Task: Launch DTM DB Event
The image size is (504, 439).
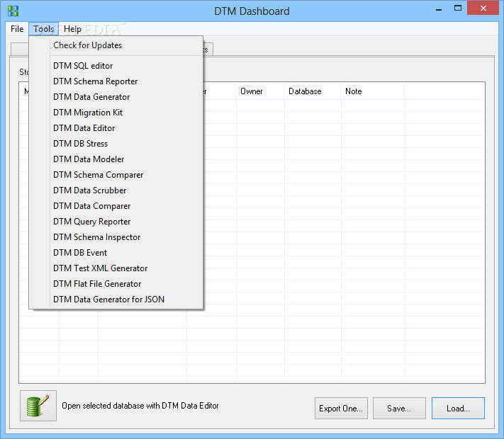Action: (116, 253)
